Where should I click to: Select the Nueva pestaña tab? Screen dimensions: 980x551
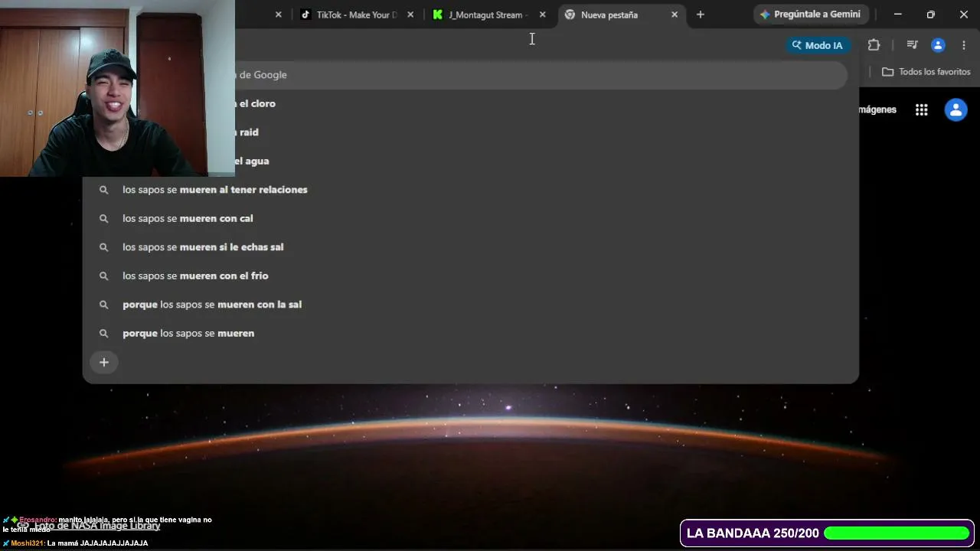621,15
